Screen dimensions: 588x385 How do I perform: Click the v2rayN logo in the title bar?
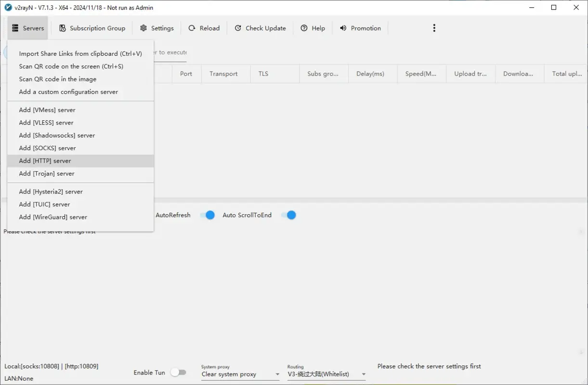pos(7,7)
